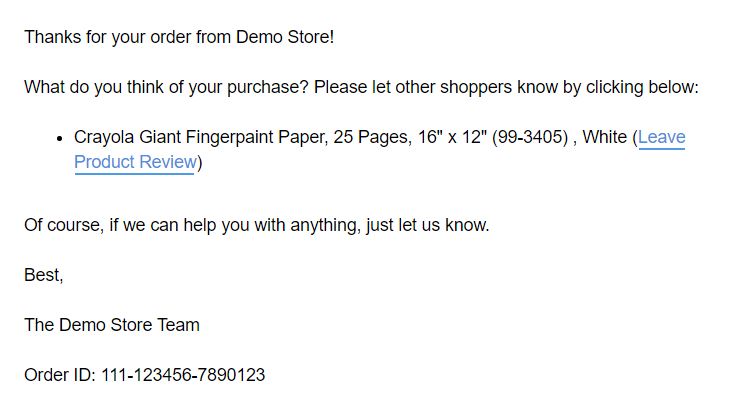
Task: Click the word "Leave" in review link
Action: (661, 137)
